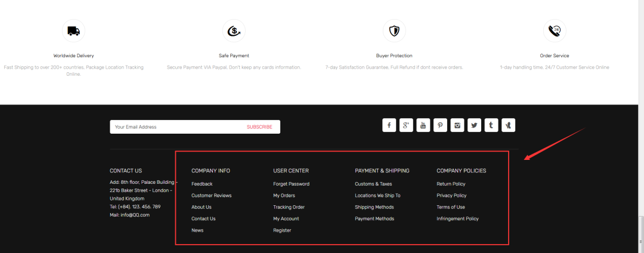
Task: Open Tracking Order link
Action: tap(289, 207)
